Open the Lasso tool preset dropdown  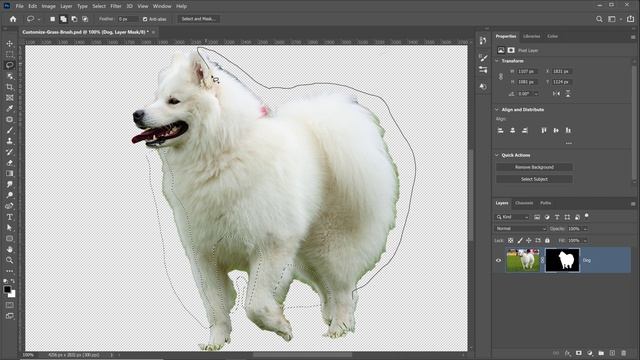(x=39, y=19)
